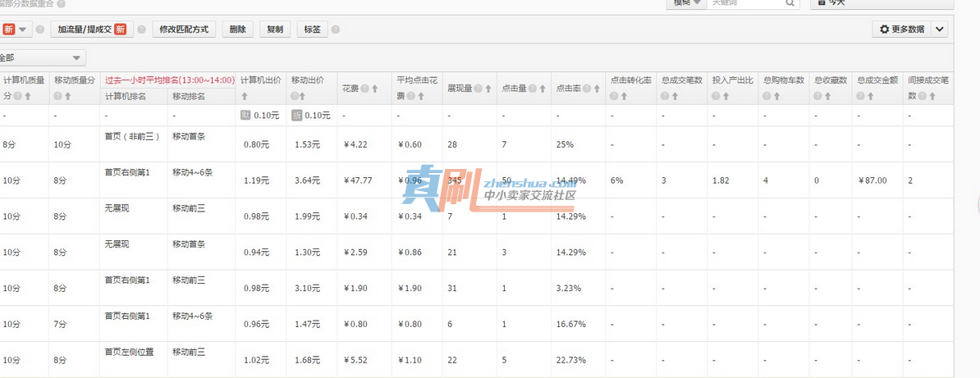This screenshot has height=378, width=980.
Task: Click the 首页（非前三）rank cell
Action: (132, 136)
